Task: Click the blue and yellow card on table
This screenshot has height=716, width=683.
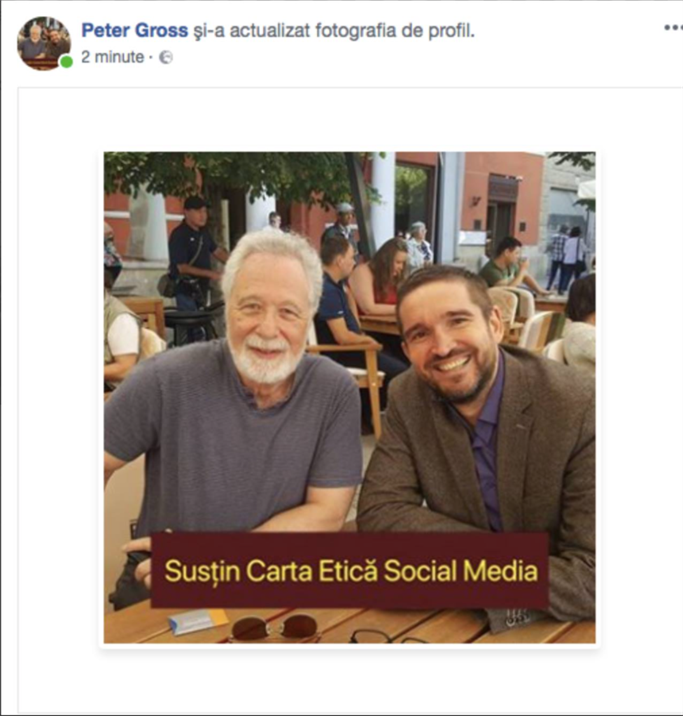Action: point(198,622)
